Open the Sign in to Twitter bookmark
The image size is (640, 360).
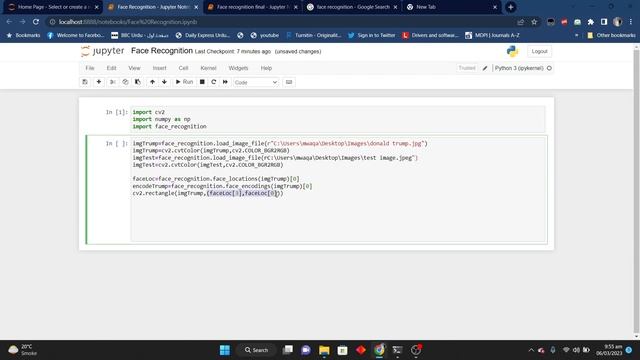tap(371, 36)
